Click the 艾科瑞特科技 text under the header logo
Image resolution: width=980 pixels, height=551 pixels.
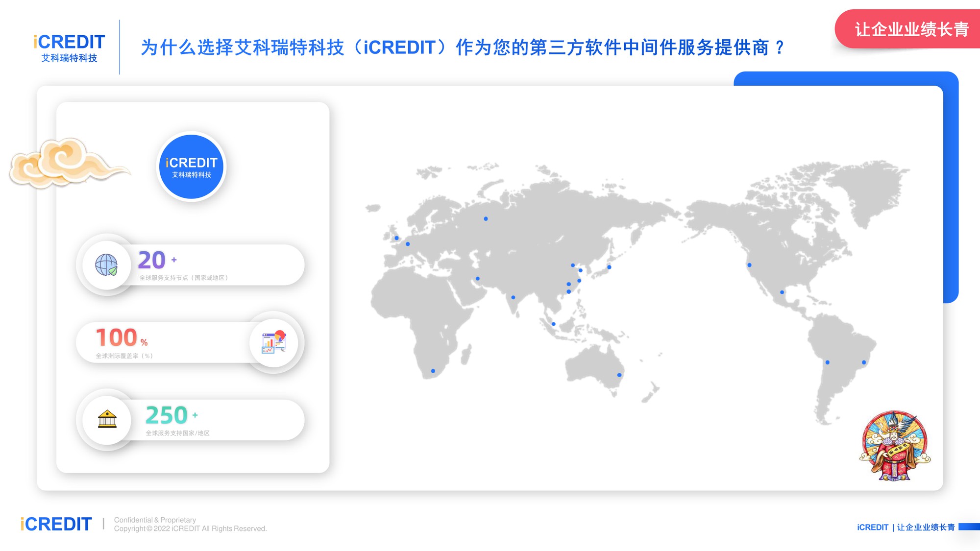(x=69, y=58)
